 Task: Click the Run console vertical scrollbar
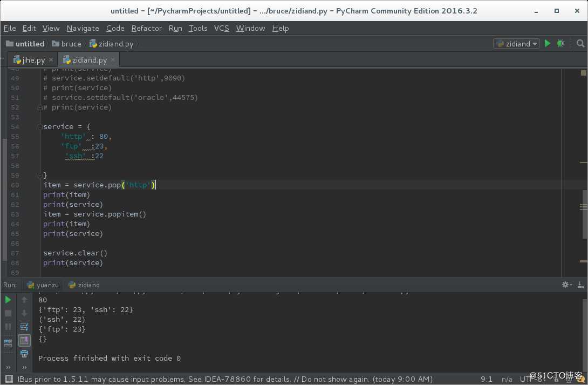coord(585,334)
